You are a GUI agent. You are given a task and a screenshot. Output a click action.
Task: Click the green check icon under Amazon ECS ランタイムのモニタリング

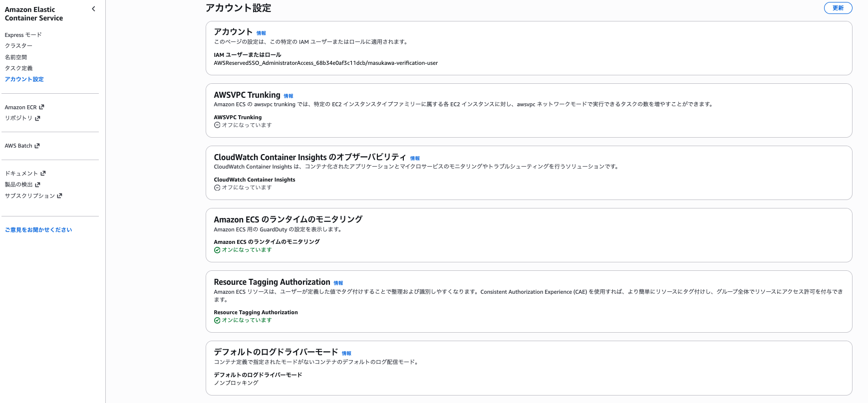217,250
